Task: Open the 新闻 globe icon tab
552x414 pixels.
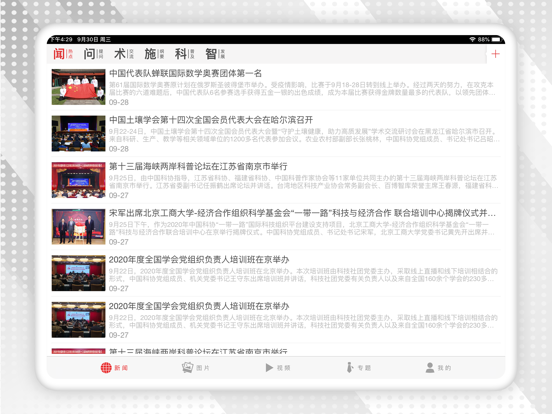Action: click(x=114, y=368)
